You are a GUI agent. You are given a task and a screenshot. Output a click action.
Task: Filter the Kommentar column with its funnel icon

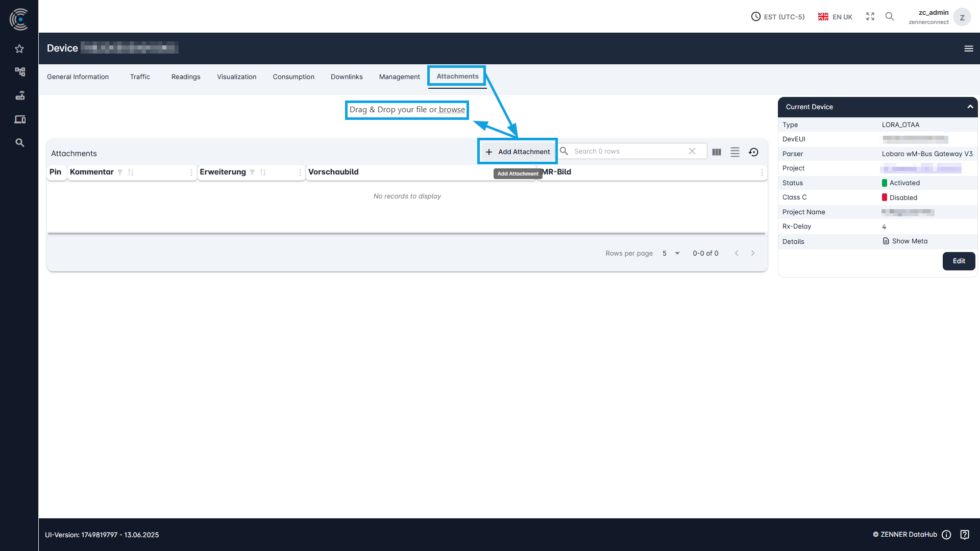120,172
